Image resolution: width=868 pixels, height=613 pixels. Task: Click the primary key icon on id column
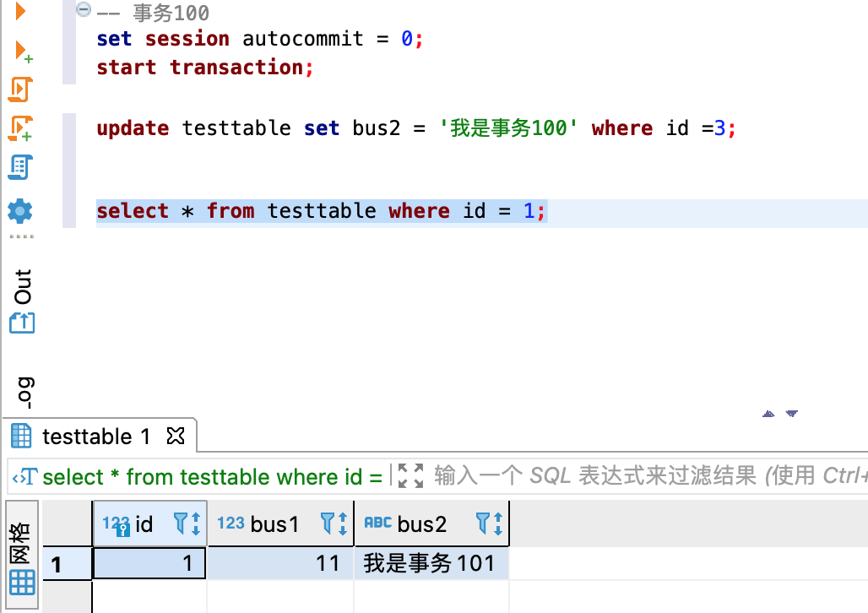coord(123,529)
